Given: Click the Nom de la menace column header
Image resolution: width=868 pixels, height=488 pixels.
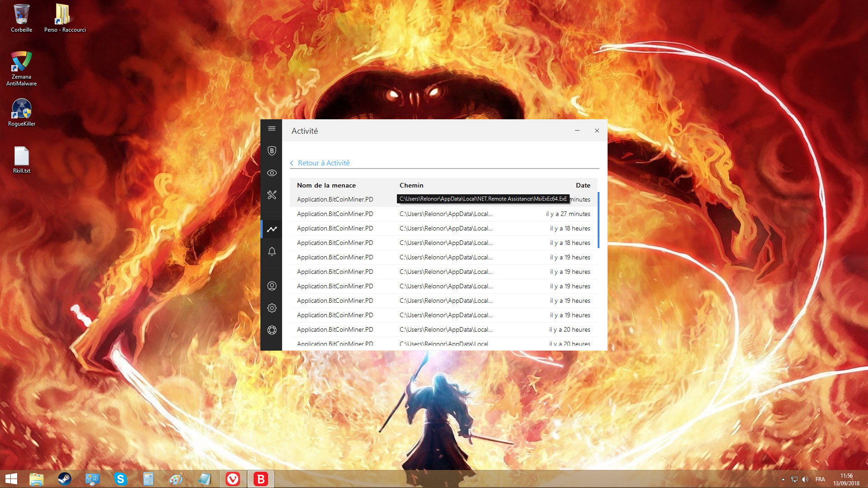Looking at the screenshot, I should (x=326, y=185).
